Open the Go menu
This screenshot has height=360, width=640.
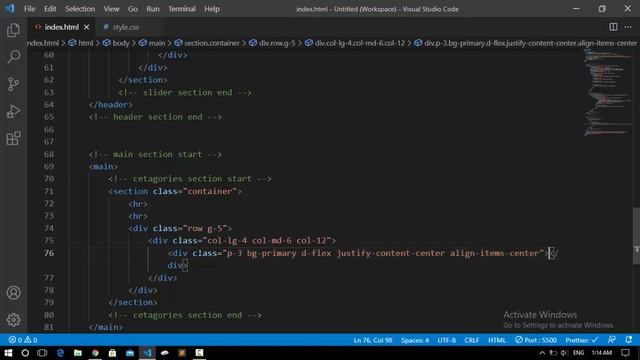point(133,9)
